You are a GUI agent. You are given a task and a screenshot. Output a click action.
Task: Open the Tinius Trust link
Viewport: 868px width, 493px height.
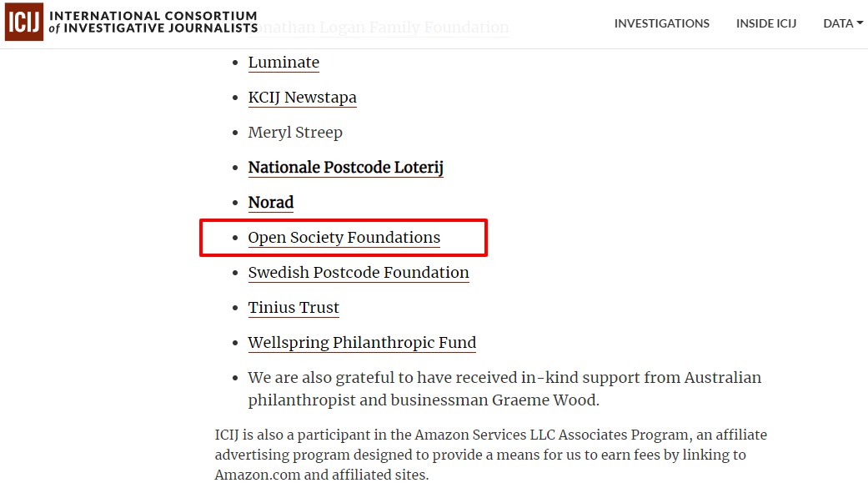[x=294, y=308]
